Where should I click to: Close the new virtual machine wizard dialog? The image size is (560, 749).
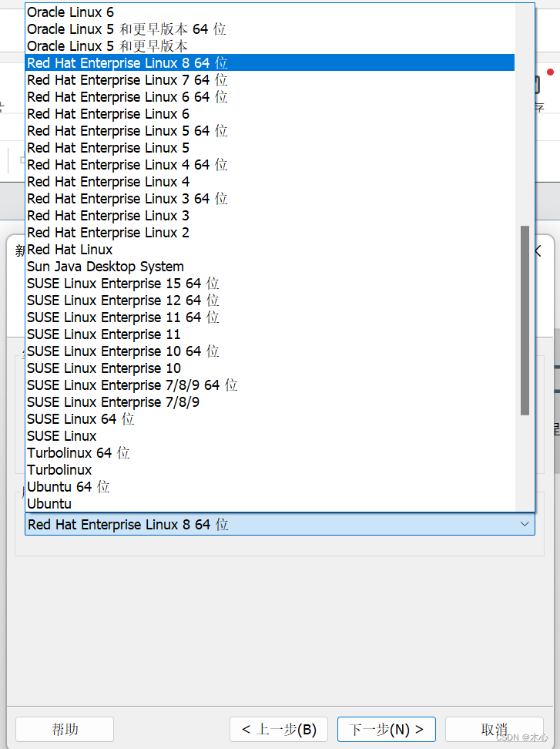(538, 250)
